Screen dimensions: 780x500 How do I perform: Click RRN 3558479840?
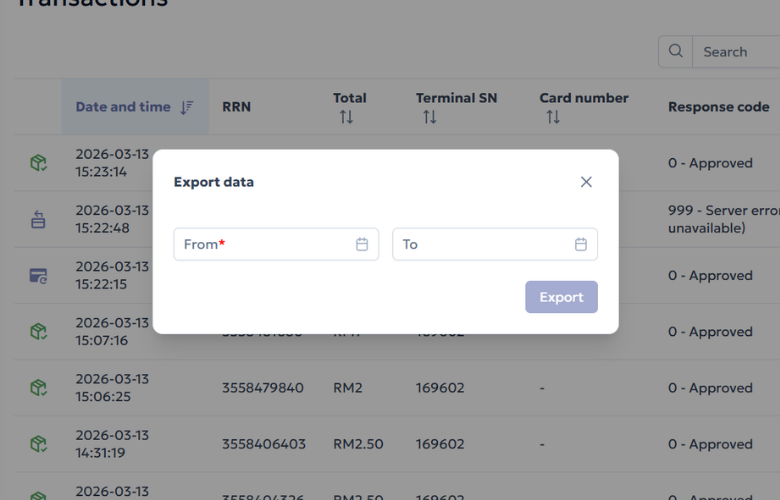click(x=263, y=388)
